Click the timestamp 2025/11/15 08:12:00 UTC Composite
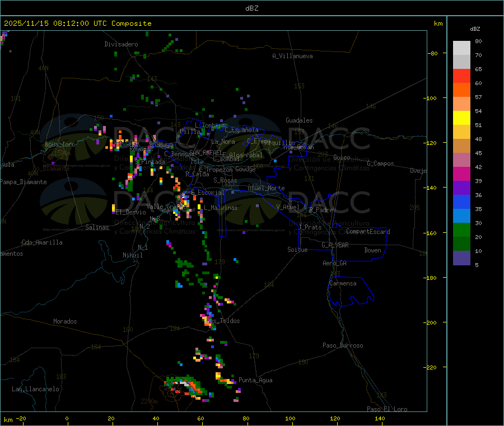Viewport: 504px width, 426px height. [x=78, y=24]
